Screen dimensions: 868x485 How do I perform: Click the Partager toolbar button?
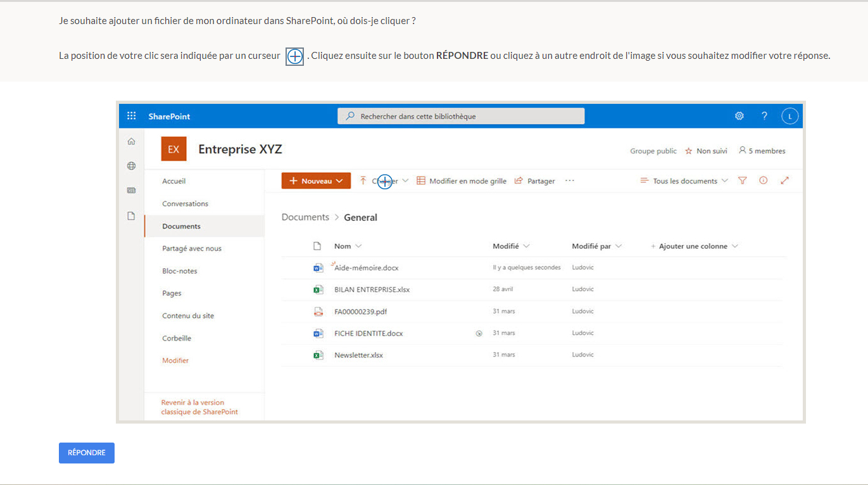click(535, 181)
